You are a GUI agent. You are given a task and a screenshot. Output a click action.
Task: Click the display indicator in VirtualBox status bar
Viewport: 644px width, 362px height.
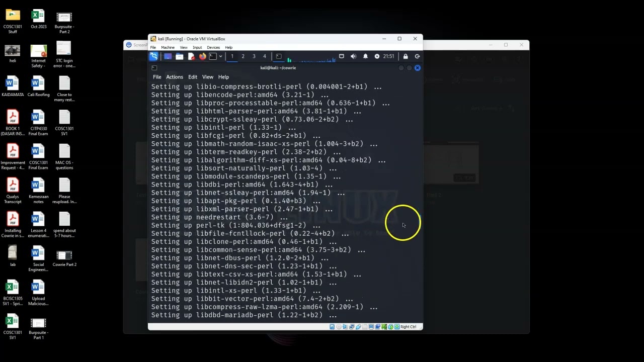[x=371, y=327]
